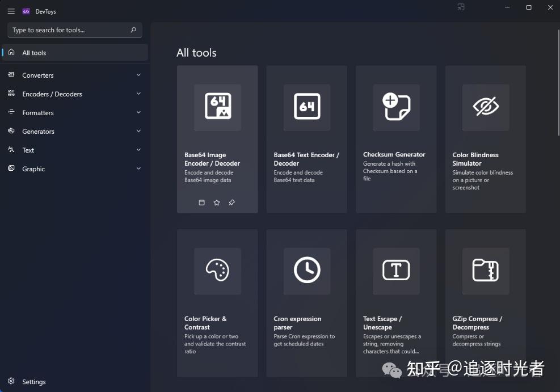
Task: Open Base64 Image Encoder in new window
Action: tap(201, 203)
